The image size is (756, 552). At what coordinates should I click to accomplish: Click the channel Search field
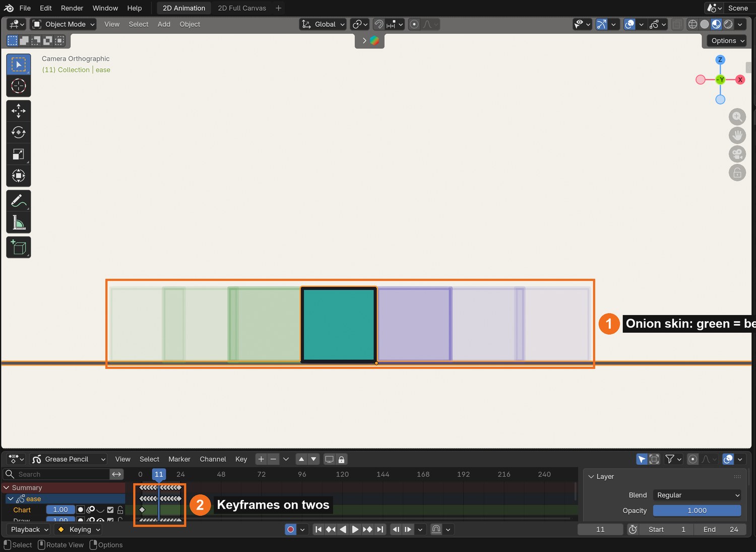(56, 474)
